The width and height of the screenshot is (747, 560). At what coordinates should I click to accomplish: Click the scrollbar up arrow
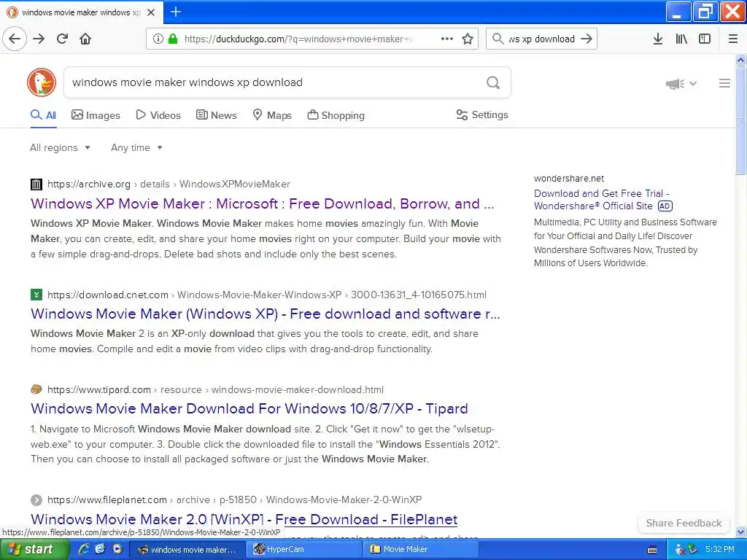click(740, 60)
